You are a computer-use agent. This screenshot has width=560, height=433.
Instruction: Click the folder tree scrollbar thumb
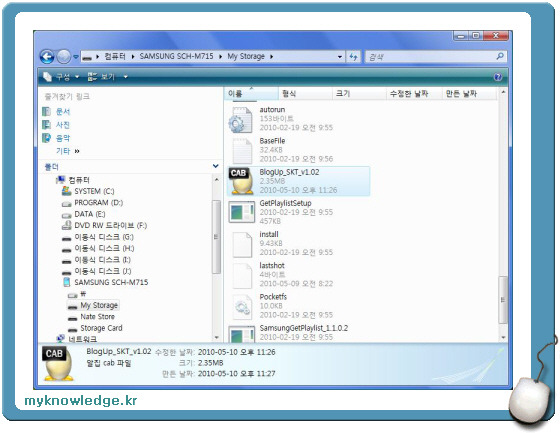point(216,237)
